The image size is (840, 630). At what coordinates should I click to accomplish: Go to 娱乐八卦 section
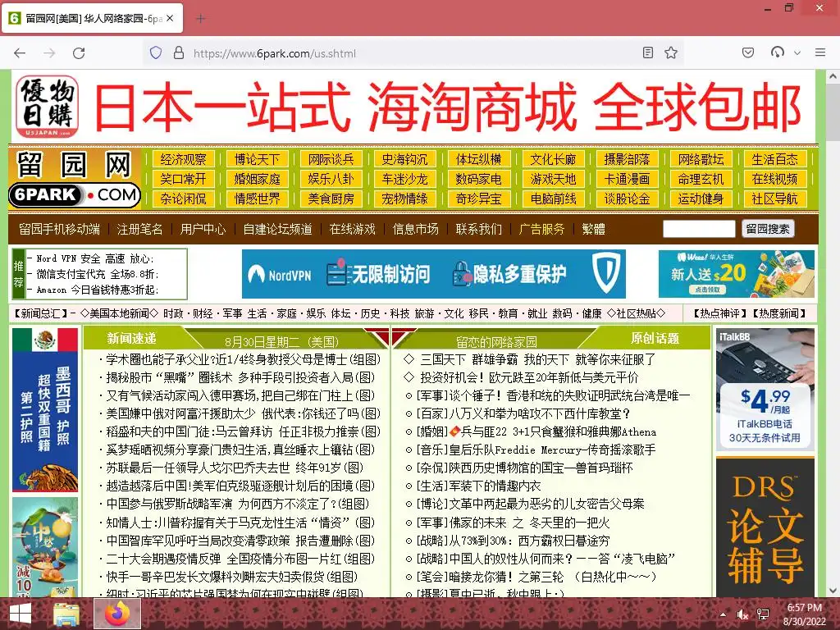tap(331, 179)
